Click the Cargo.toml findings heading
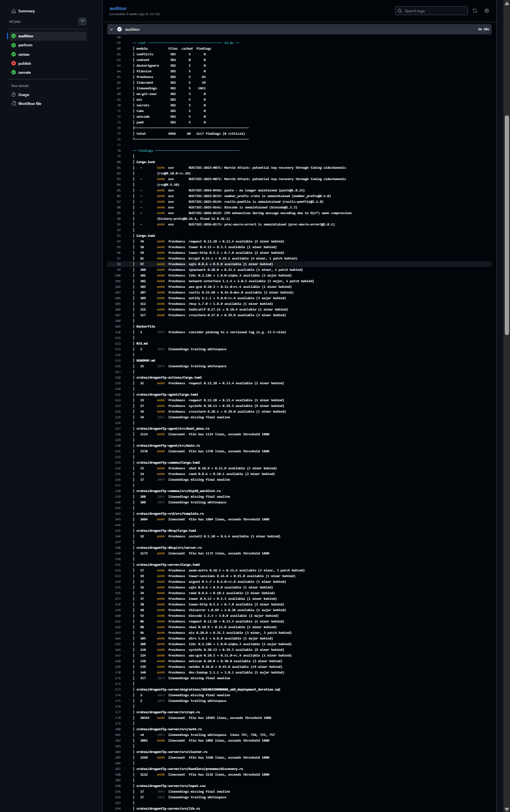This screenshot has height=812, width=510. tap(146, 236)
